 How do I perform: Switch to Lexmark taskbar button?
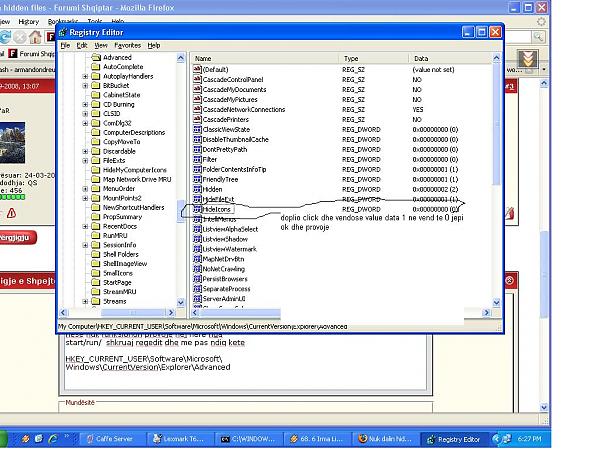pyautogui.click(x=179, y=439)
